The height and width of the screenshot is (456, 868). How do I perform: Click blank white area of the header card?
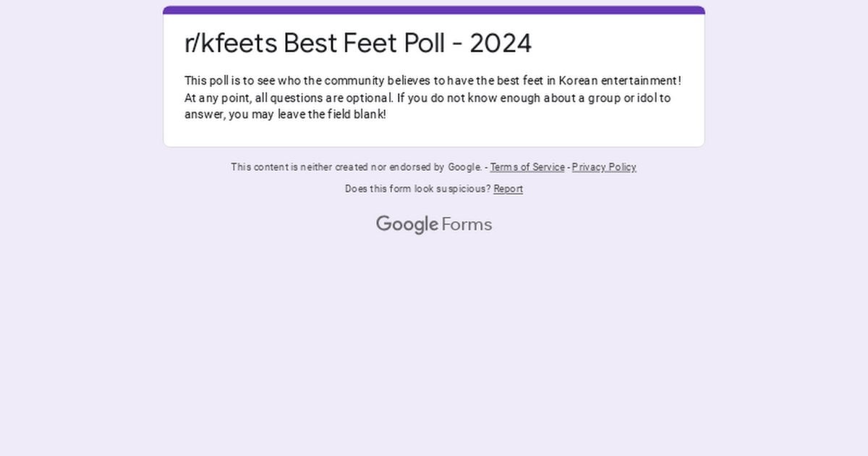[x=615, y=43]
